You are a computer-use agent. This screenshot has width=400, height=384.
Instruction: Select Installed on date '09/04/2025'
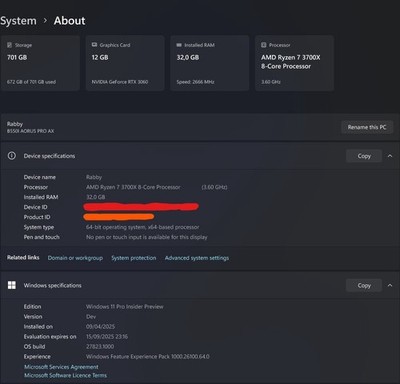(100, 327)
